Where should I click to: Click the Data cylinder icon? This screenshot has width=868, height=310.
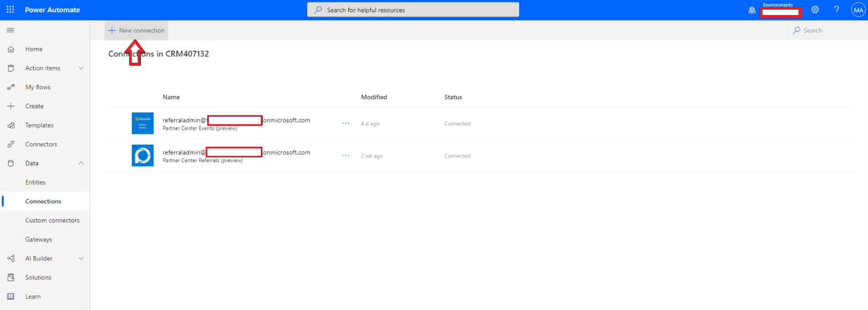(x=11, y=163)
